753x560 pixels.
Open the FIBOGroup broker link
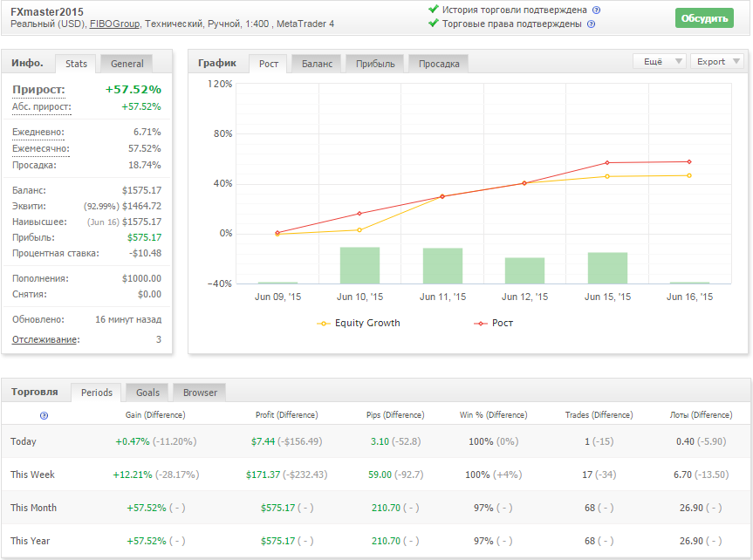coord(115,24)
